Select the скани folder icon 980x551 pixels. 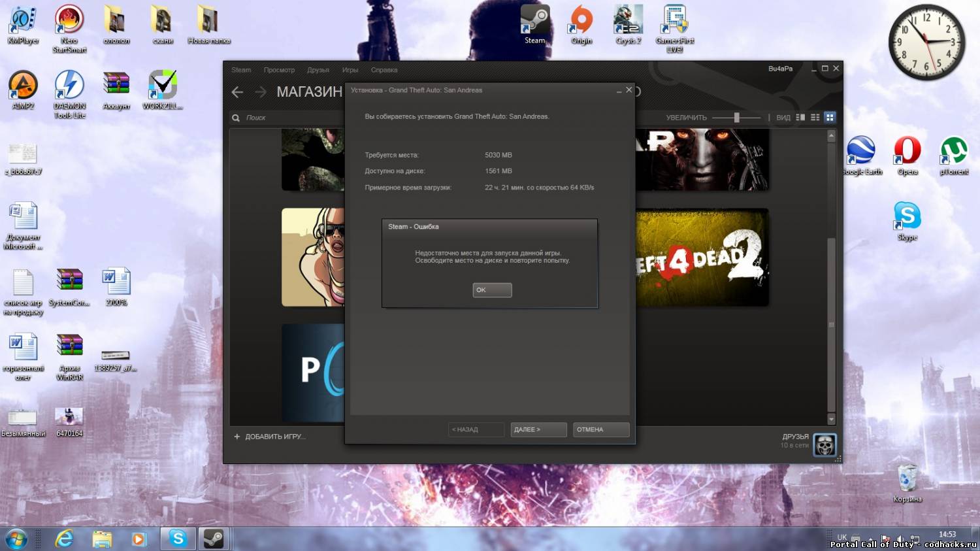coord(163,24)
